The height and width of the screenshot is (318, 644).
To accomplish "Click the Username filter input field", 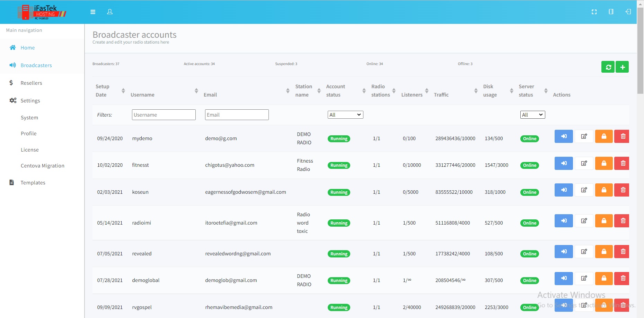I will coord(164,115).
